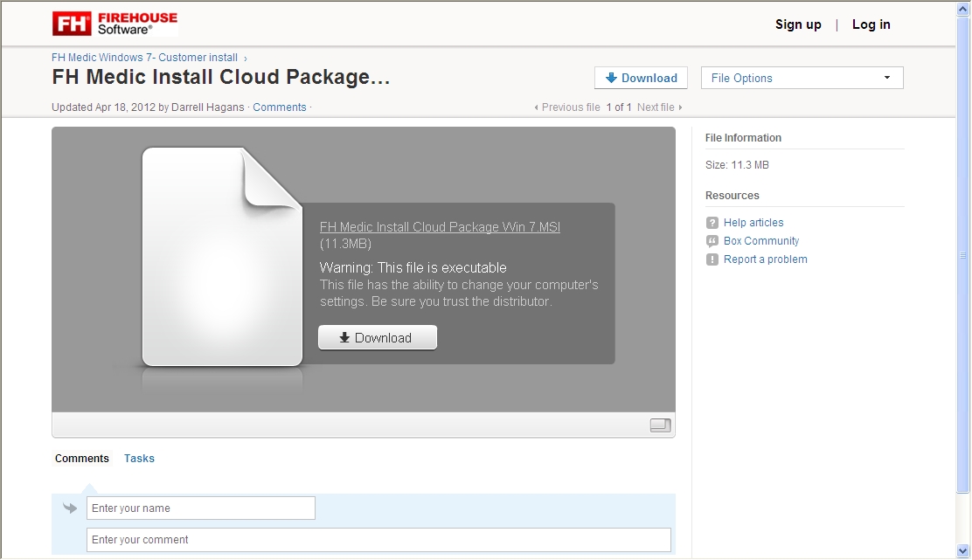Image resolution: width=972 pixels, height=560 pixels.
Task: Click the Download button in the preview panel
Action: tap(378, 337)
